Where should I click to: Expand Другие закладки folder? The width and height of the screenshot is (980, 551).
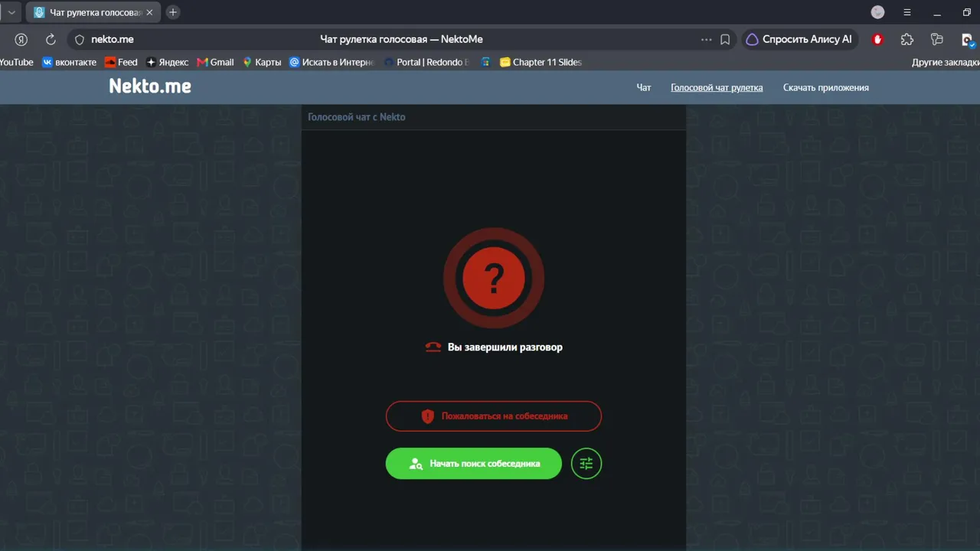tap(946, 62)
